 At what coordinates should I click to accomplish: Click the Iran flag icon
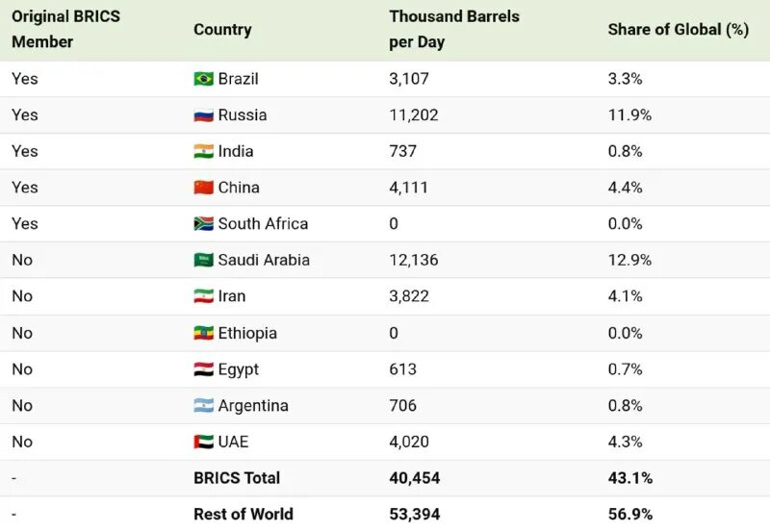pos(203,296)
